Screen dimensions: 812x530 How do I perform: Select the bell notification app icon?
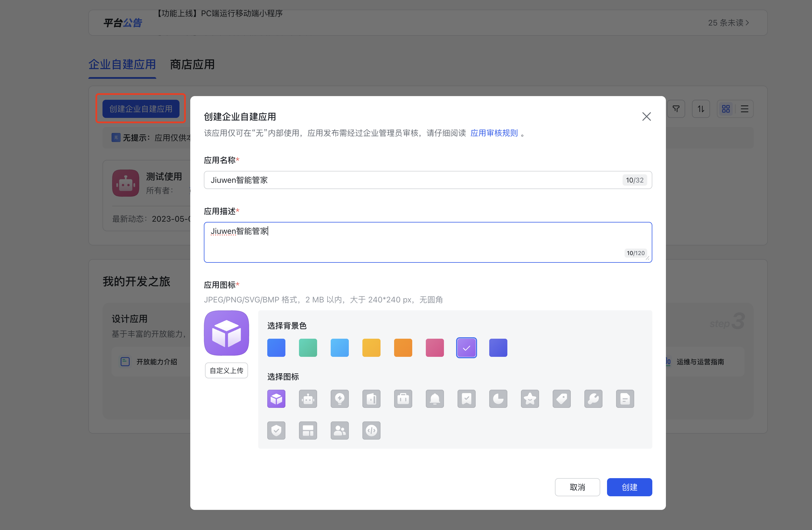pos(435,398)
